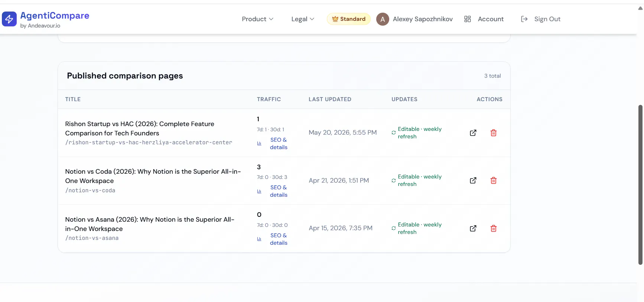The width and height of the screenshot is (644, 302).
Task: Click Editable weekly refresh for Rishon Startup
Action: click(x=420, y=133)
